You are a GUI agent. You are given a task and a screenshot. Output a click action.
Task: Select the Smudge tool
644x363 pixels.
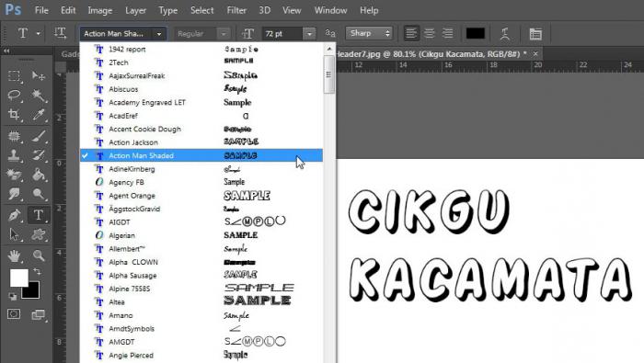[14, 194]
